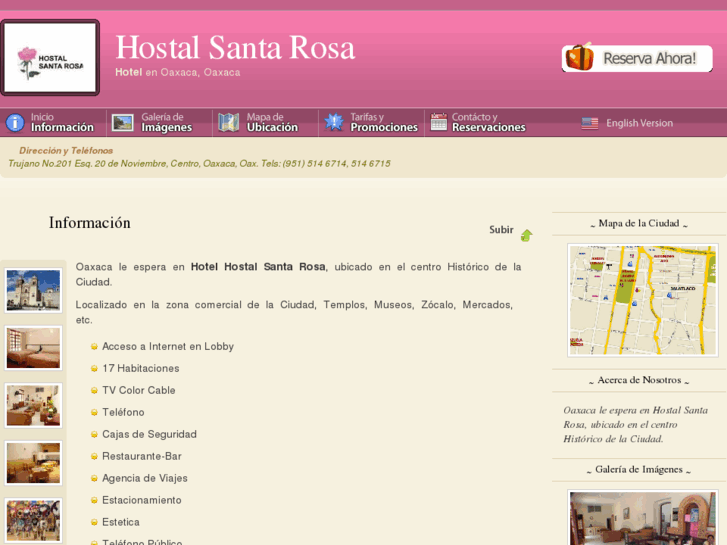Click the map icon for Mapa de Ubicación
The width and height of the screenshot is (727, 545).
point(229,122)
